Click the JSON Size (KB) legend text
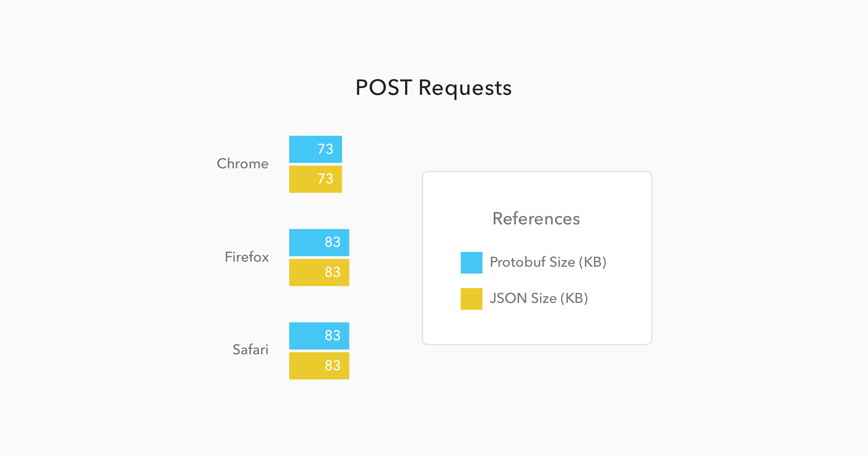 pos(539,298)
